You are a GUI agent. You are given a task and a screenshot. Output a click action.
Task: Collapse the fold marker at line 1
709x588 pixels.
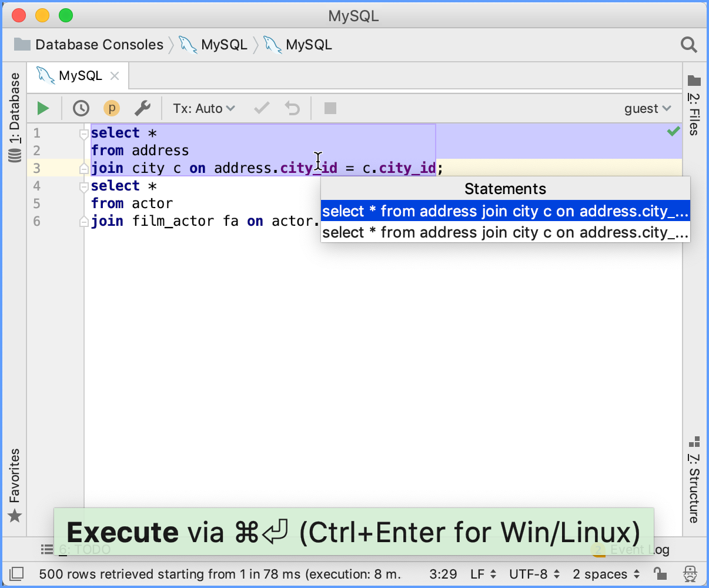[x=83, y=133]
